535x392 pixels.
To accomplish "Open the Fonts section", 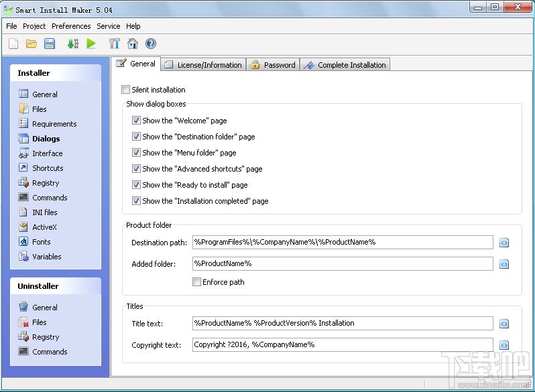I will click(34, 242).
